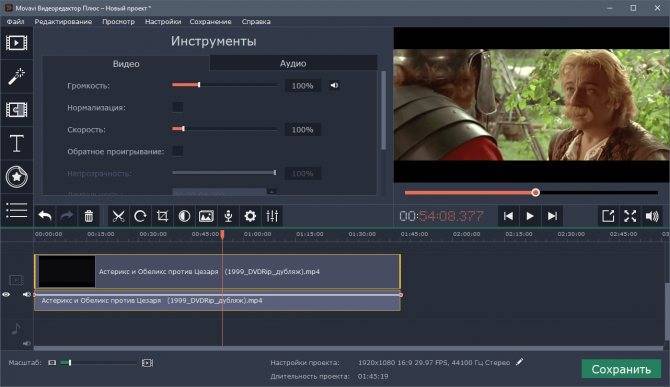Adjust the Непрозрачность slider
Screen dimensions: 670x387
coord(224,173)
